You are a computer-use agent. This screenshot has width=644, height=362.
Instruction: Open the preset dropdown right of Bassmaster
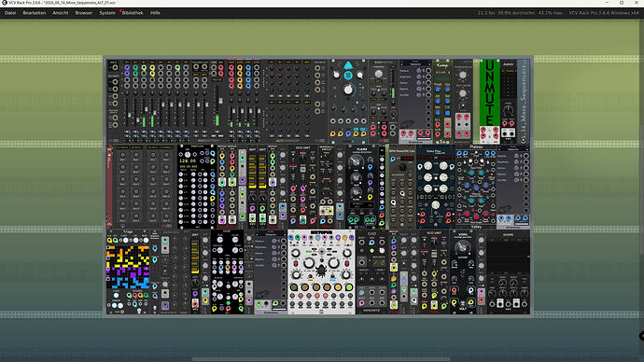pyautogui.click(x=415, y=63)
